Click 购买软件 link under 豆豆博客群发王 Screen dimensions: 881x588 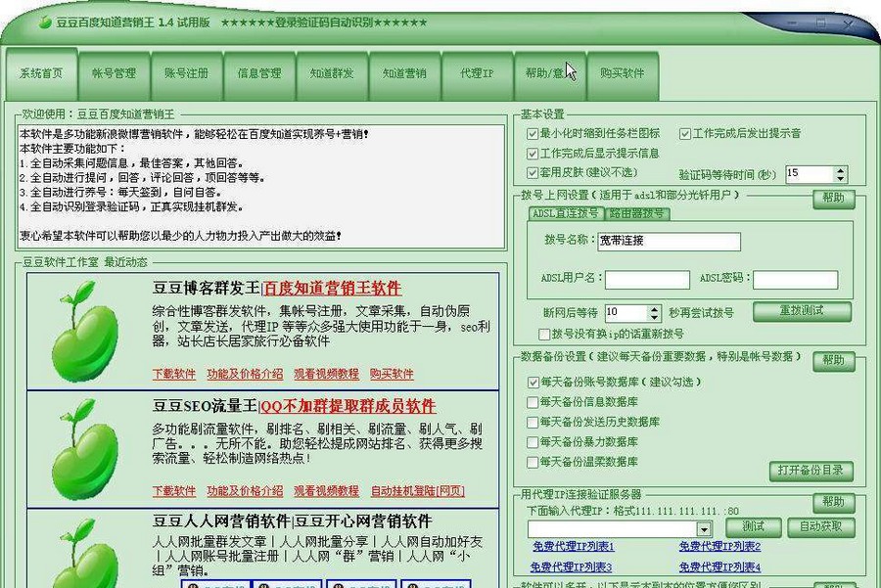392,374
